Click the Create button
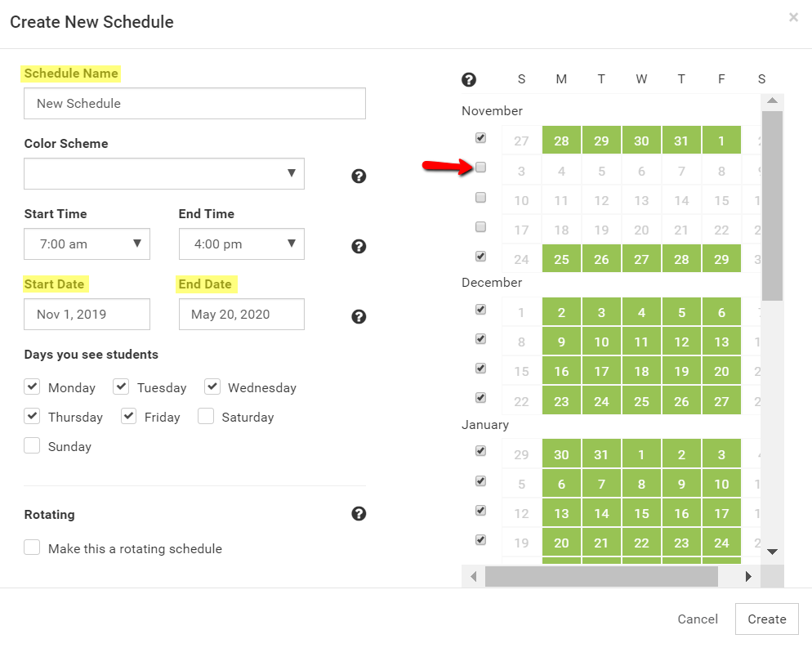Viewport: 812px width, 648px height. [x=766, y=619]
